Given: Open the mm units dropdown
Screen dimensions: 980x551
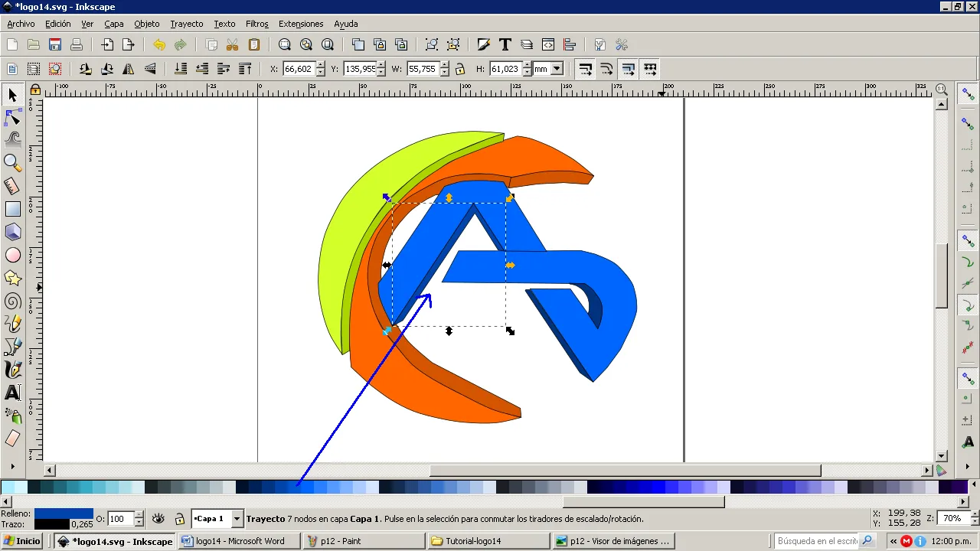Looking at the screenshot, I should (557, 69).
